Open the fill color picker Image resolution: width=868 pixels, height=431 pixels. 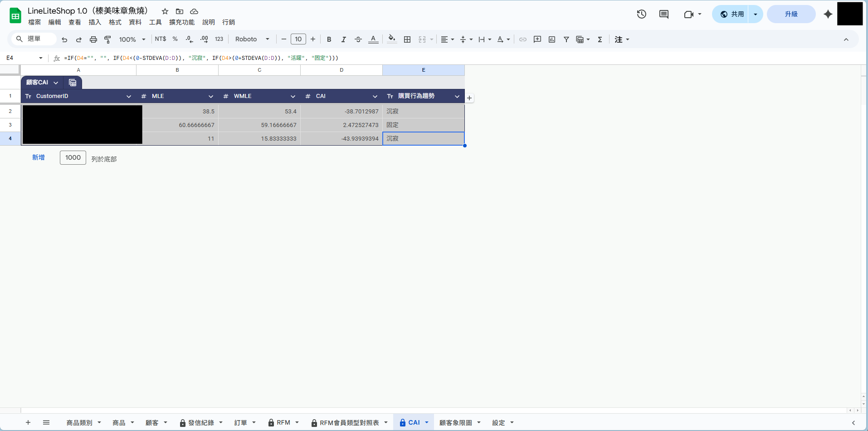(392, 39)
